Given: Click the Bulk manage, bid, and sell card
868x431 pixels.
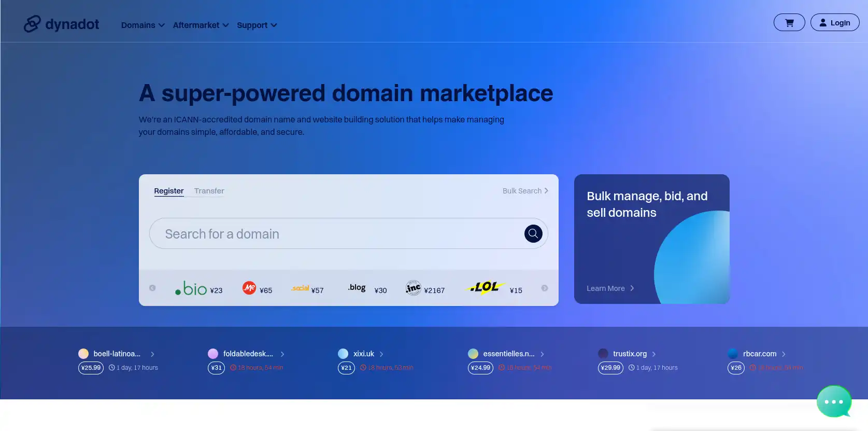Looking at the screenshot, I should point(652,239).
